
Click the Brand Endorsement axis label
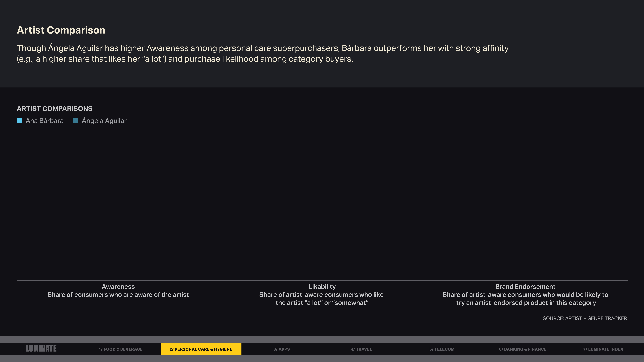point(525,287)
